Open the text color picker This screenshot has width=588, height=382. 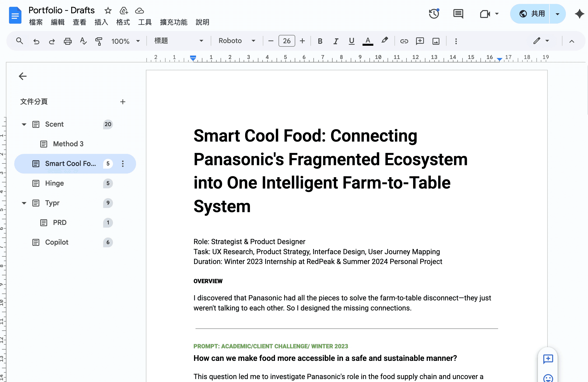(368, 41)
